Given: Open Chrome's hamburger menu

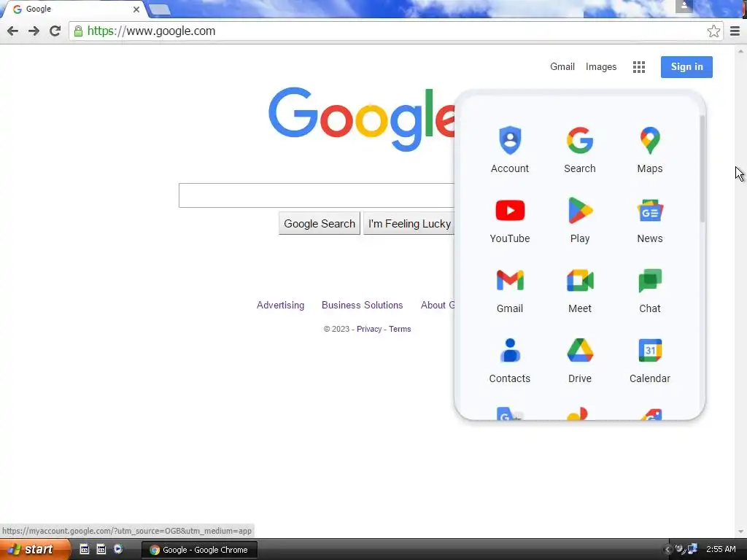Looking at the screenshot, I should pos(735,31).
